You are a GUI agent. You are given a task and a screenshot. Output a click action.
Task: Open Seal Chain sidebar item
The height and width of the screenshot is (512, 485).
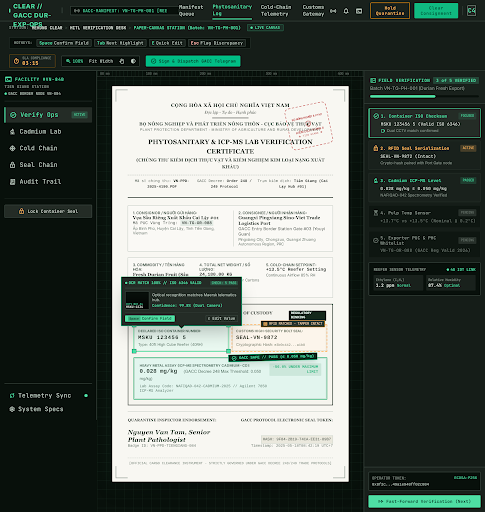[48, 165]
